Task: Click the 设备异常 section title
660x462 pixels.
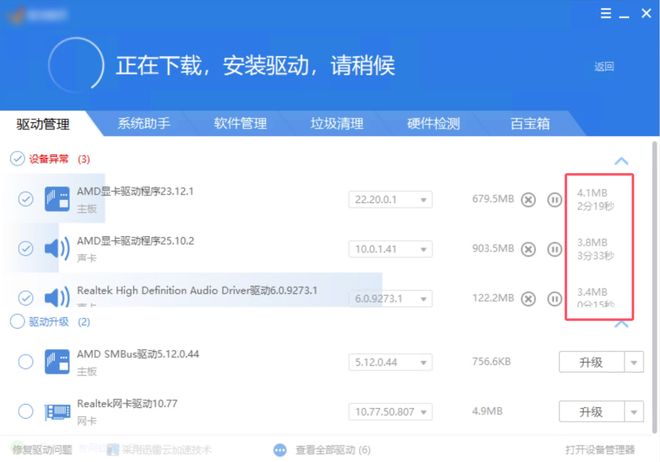Action: coord(49,159)
